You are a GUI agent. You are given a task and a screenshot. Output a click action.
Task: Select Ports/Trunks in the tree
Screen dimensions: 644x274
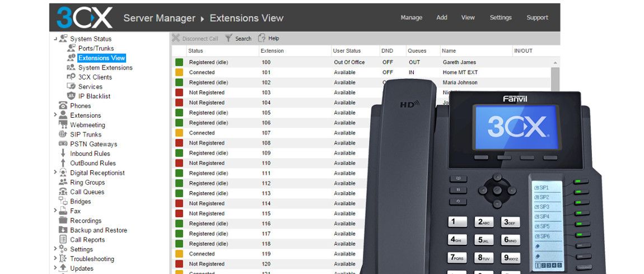96,49
